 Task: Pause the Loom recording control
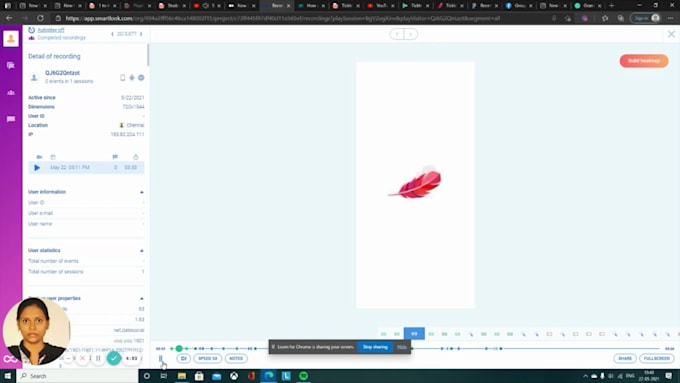(x=98, y=358)
